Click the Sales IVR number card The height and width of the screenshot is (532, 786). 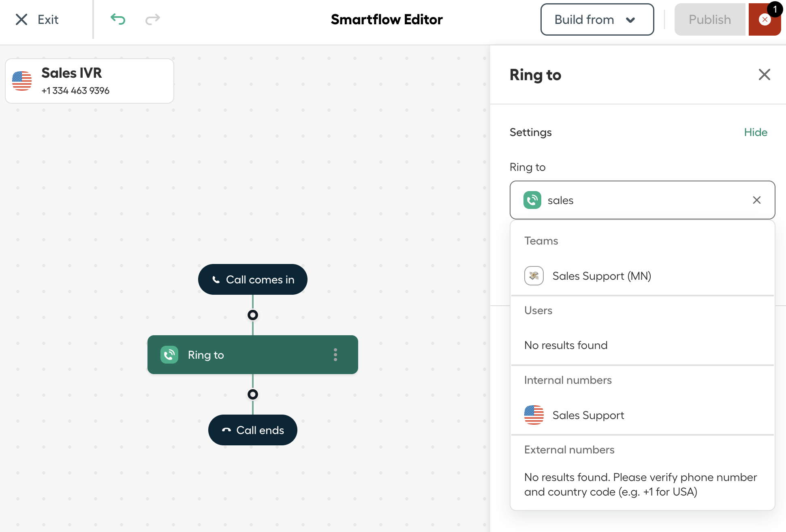point(90,81)
